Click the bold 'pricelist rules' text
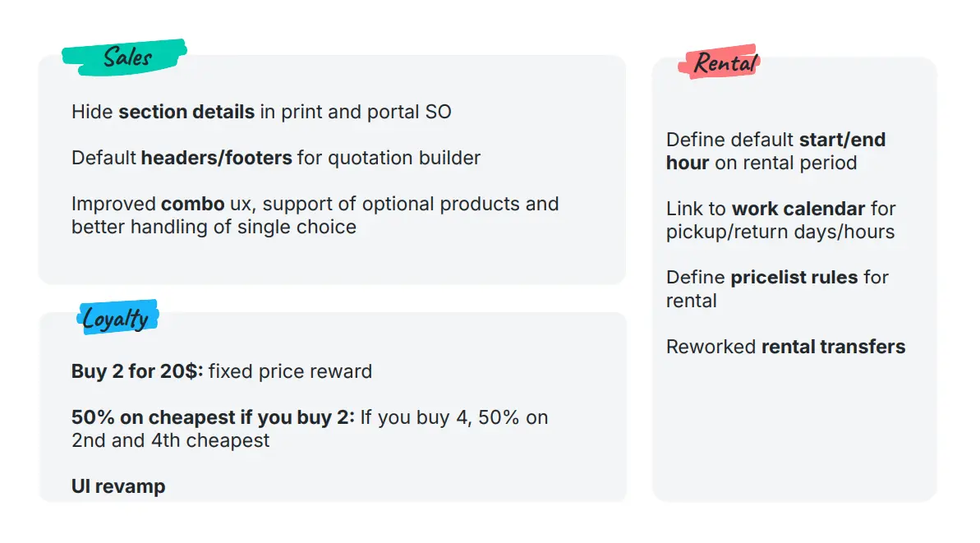The image size is (980, 543). tap(794, 278)
